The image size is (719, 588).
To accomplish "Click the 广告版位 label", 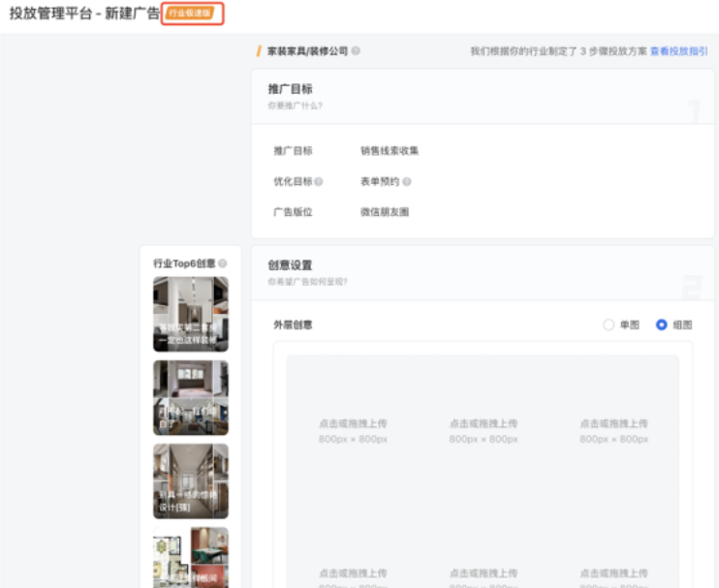I will coord(293,212).
